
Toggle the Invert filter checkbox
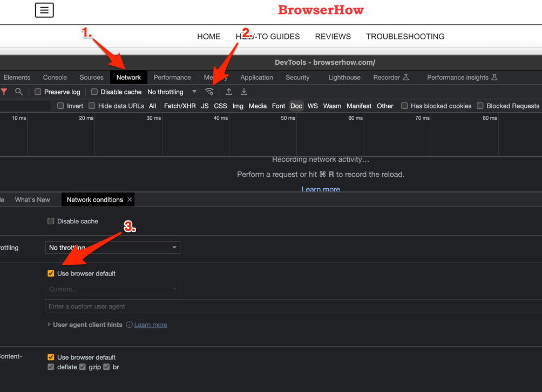coord(60,106)
